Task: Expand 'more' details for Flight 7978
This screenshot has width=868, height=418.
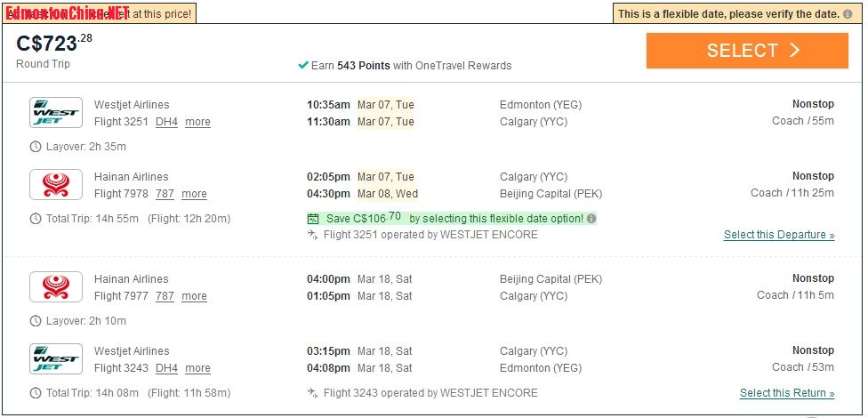Action: click(x=194, y=194)
